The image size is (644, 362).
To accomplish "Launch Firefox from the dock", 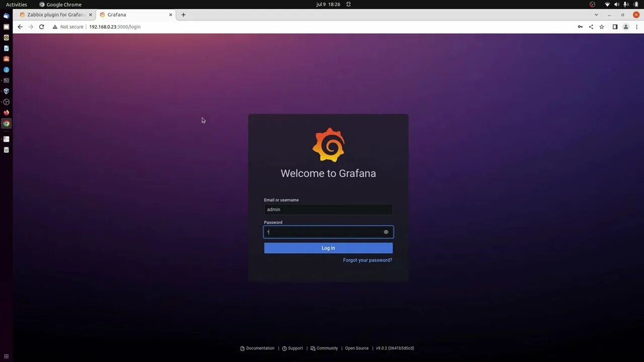I will click(7, 113).
